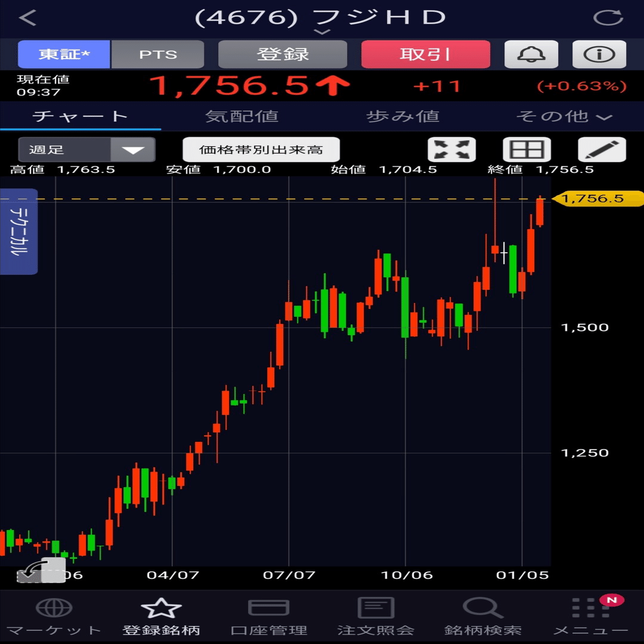The width and height of the screenshot is (644, 644).
Task: Expand chart to fullscreen
Action: coord(452,150)
